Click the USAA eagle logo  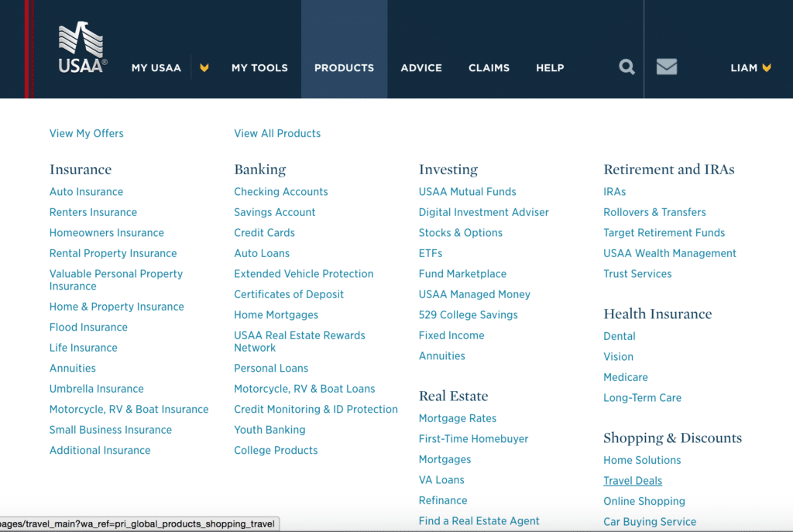point(82,48)
